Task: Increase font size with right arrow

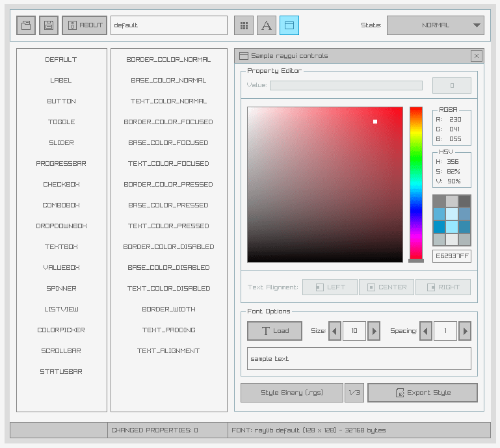Action: coord(374,331)
